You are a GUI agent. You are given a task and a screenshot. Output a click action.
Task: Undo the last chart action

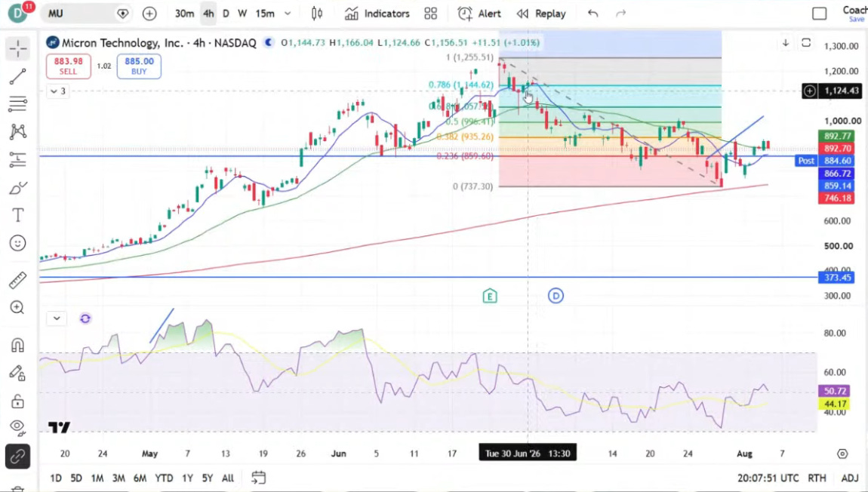tap(593, 14)
